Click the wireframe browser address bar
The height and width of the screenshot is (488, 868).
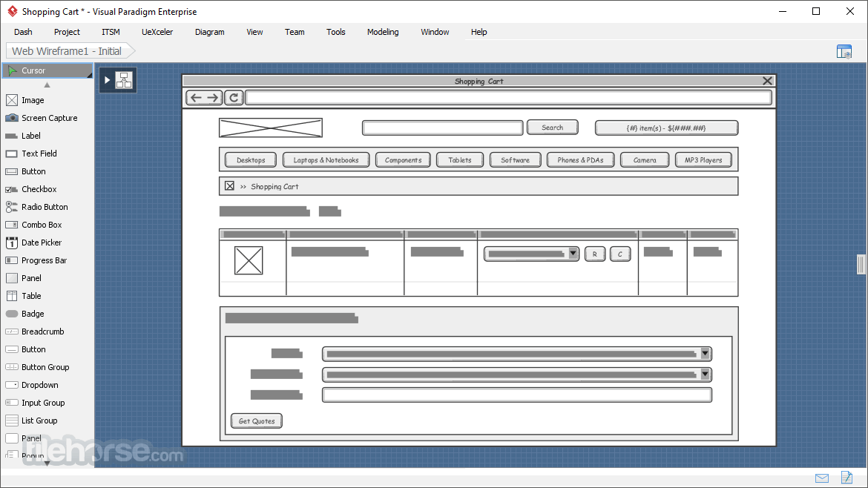tap(508, 98)
